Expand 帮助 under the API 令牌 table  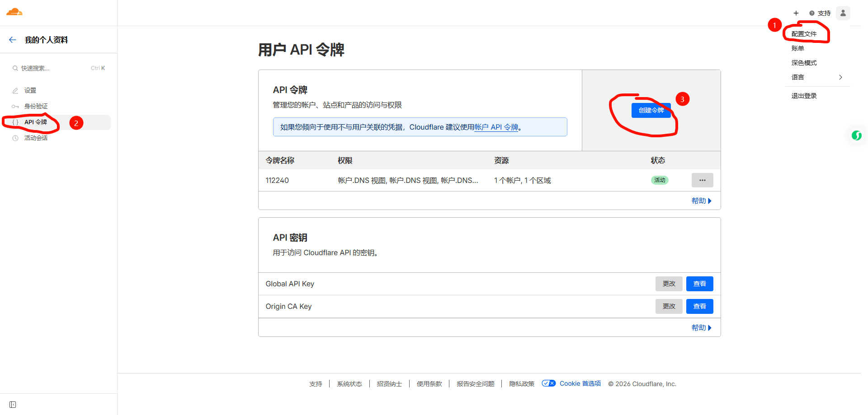tap(701, 201)
